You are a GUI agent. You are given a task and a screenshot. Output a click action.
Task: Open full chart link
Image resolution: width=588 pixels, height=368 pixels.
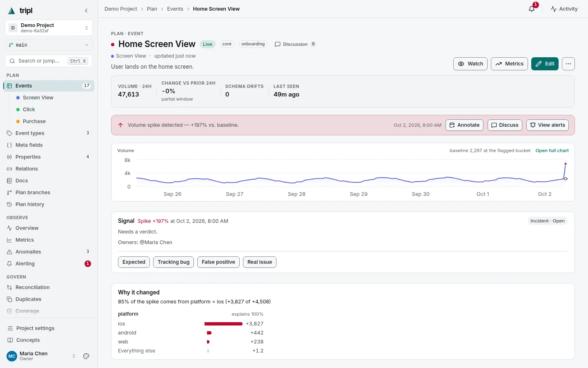(x=552, y=150)
